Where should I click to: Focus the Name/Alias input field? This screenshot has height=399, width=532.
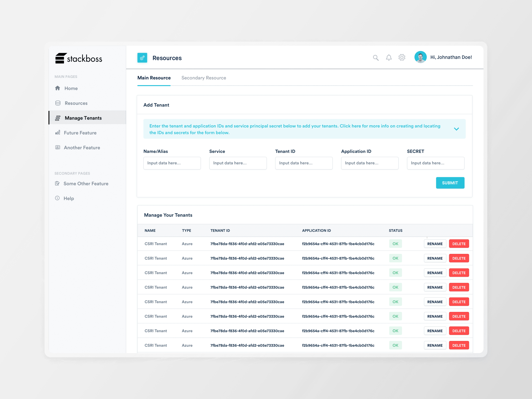pos(172,163)
